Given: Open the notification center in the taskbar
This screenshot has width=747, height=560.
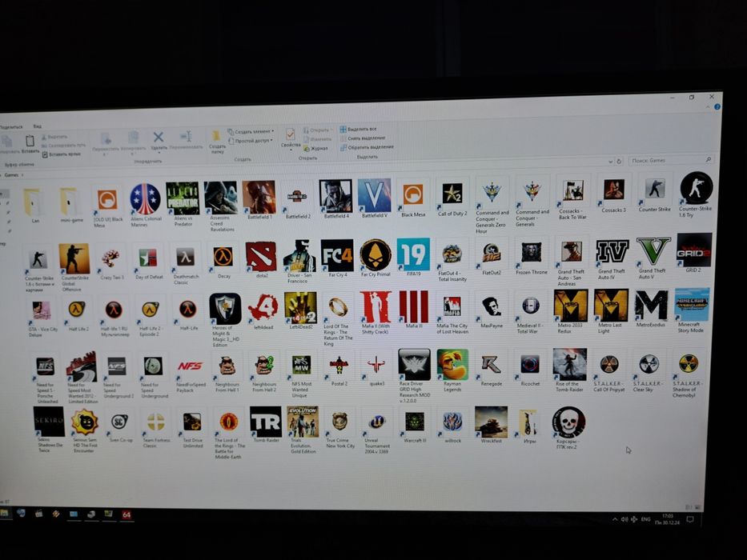Looking at the screenshot, I should [689, 519].
